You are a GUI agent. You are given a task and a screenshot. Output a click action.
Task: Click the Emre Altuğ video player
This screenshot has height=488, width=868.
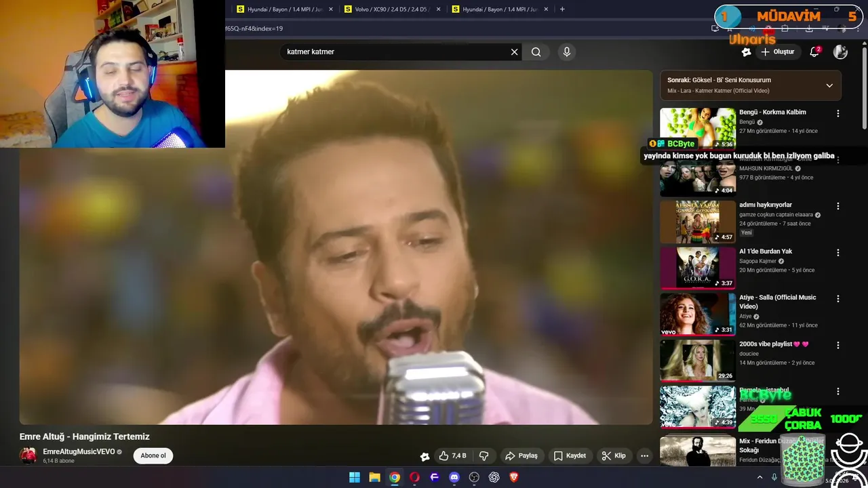coord(336,247)
